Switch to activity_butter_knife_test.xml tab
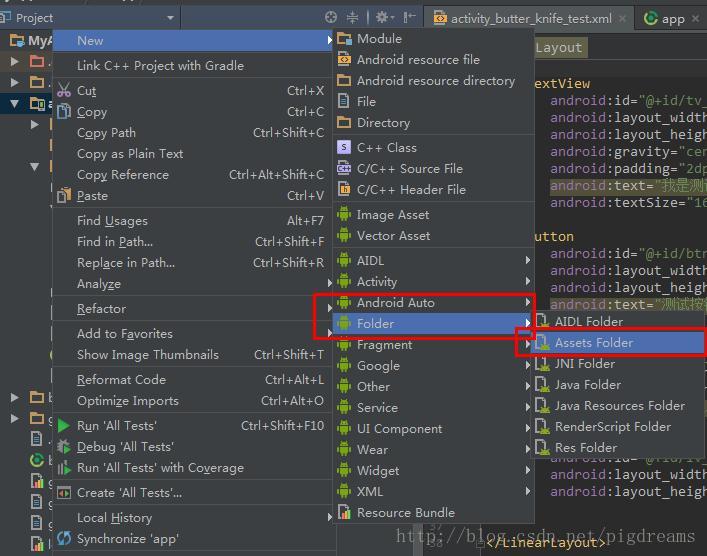Image resolution: width=707 pixels, height=556 pixels. click(x=530, y=18)
